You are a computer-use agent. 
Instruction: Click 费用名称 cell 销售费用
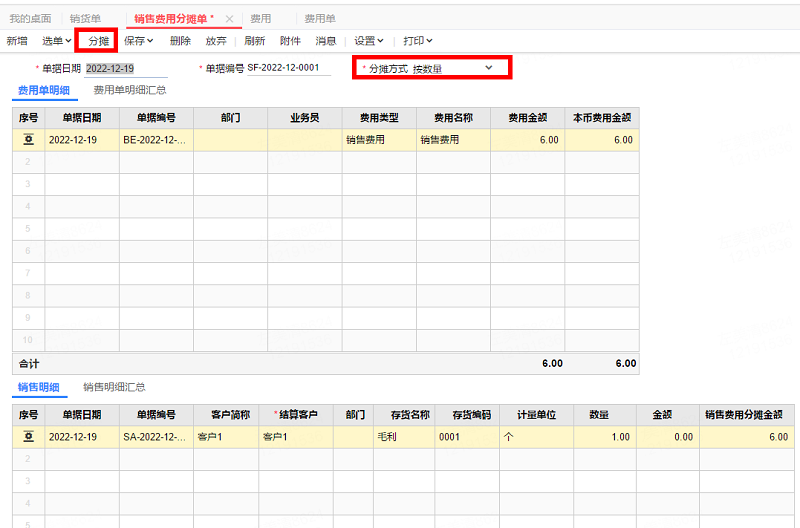[x=453, y=140]
